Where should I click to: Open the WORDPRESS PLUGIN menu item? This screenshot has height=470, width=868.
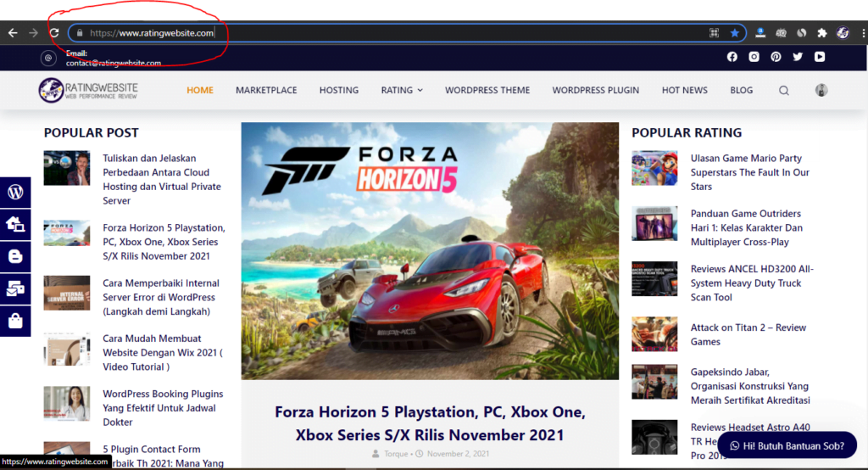[595, 90]
